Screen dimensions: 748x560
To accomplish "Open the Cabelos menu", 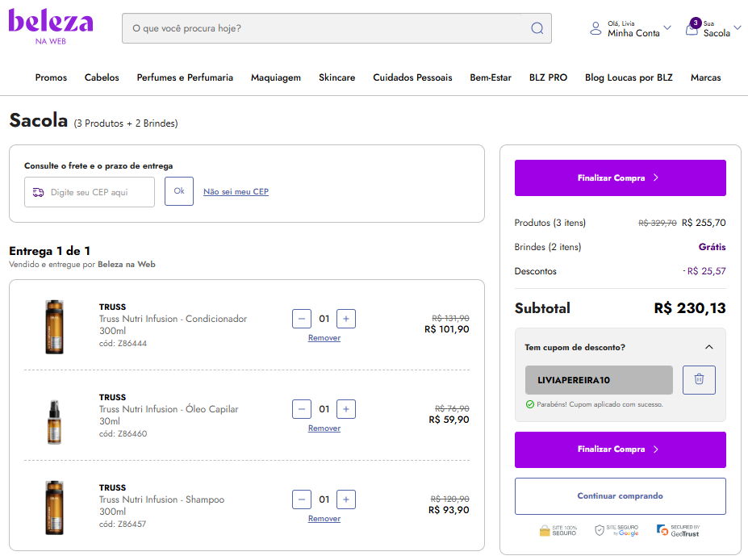I will pyautogui.click(x=102, y=77).
